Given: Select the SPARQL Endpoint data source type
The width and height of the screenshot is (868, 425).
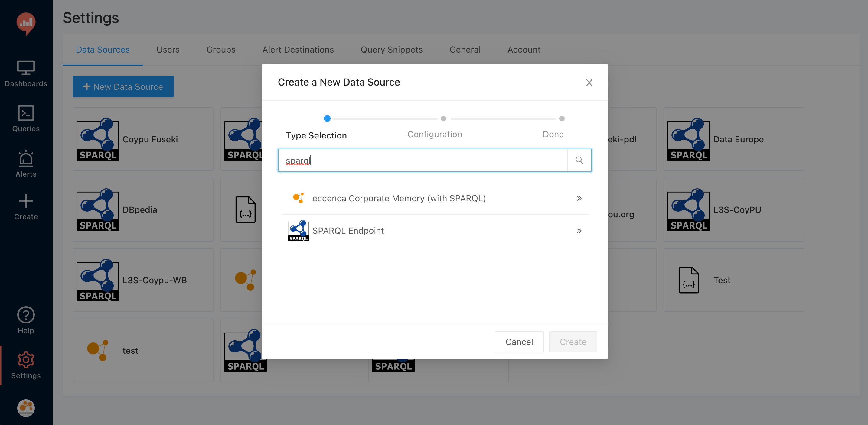Looking at the screenshot, I should coord(348,231).
